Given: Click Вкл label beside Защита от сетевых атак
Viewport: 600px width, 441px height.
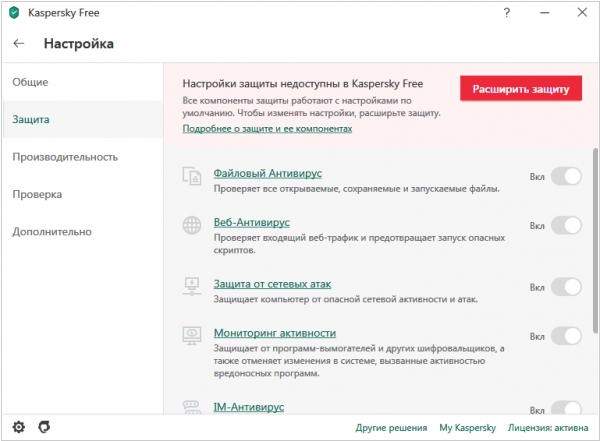Looking at the screenshot, I should [x=537, y=287].
